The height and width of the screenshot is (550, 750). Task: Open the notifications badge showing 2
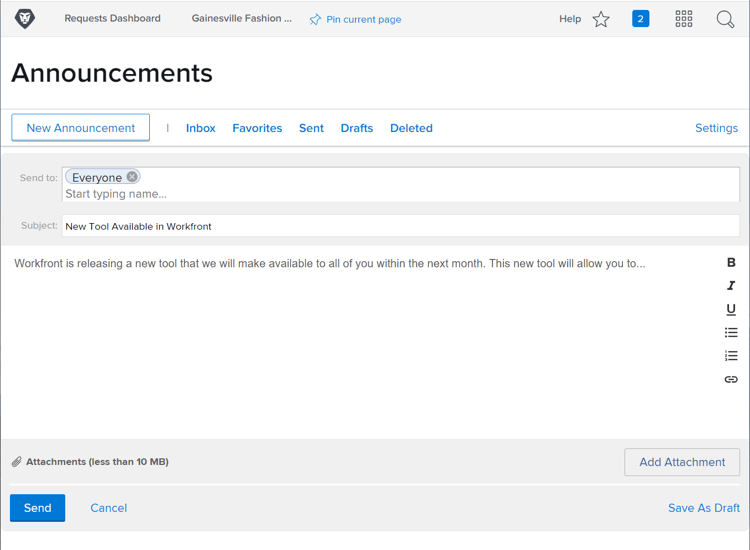[x=640, y=19]
